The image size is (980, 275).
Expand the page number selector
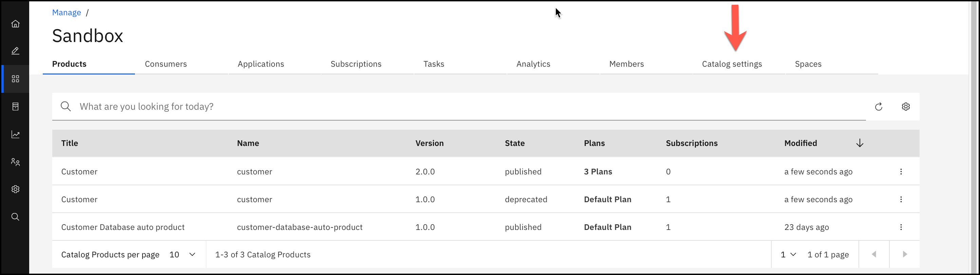788,254
